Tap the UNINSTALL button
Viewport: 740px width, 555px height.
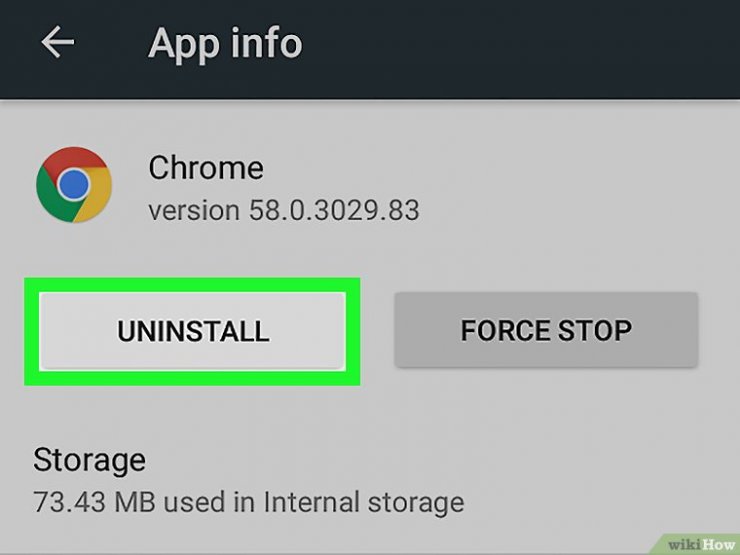point(193,331)
